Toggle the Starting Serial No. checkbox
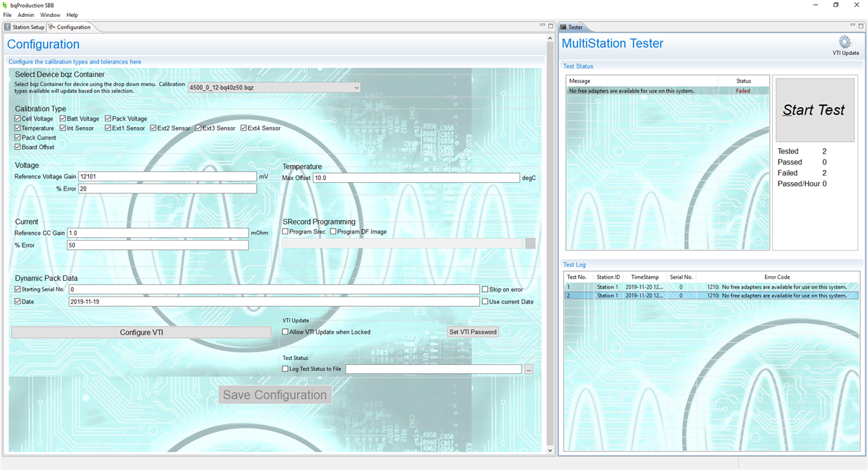 (x=18, y=289)
